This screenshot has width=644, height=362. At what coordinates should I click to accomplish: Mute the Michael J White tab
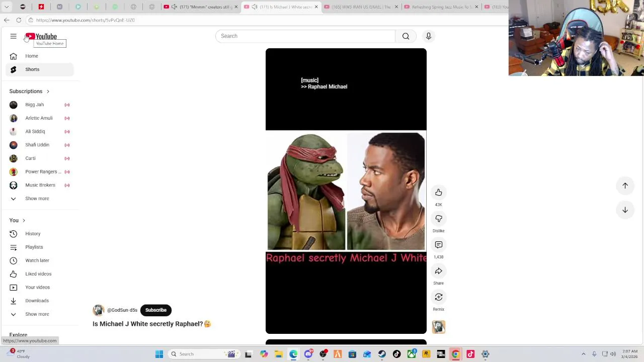(x=254, y=7)
